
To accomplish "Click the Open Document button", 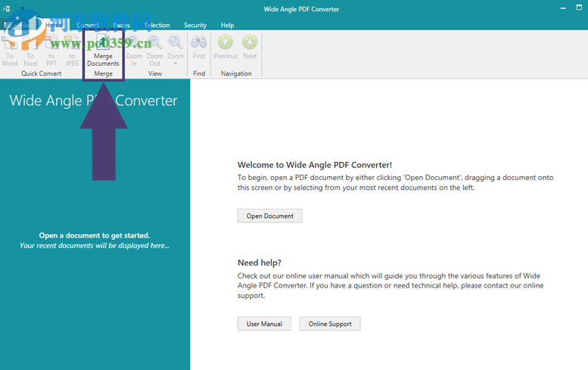I will click(270, 216).
